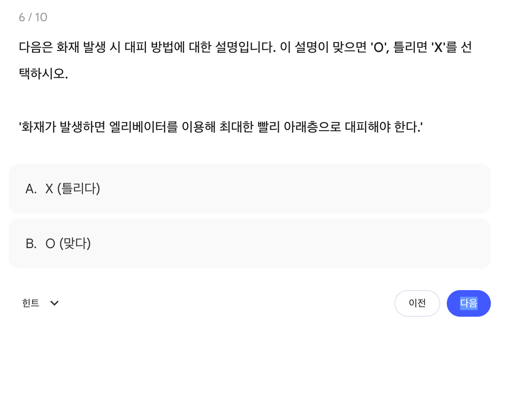Click the word 택하시오 on second line
532x399 pixels.
pos(43,74)
